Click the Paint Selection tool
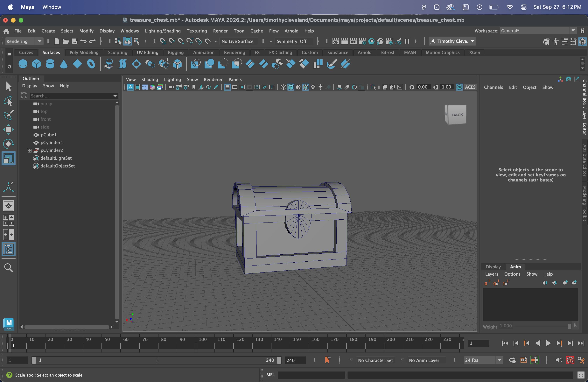Image resolution: width=588 pixels, height=382 pixels. [x=8, y=115]
